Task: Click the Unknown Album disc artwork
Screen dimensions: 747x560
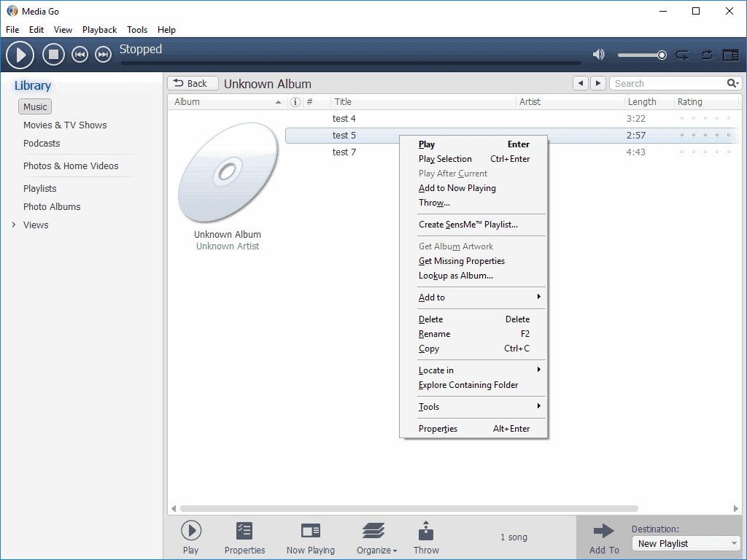Action: coord(228,172)
